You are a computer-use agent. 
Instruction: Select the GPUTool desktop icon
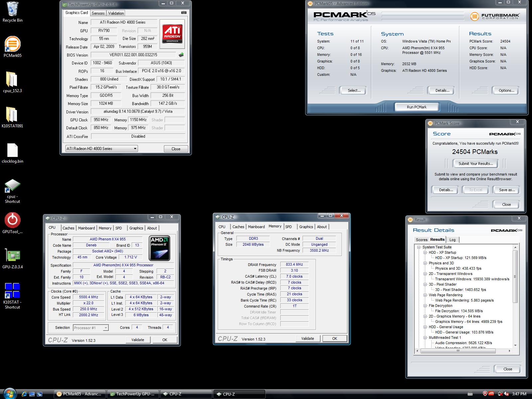[x=12, y=223]
